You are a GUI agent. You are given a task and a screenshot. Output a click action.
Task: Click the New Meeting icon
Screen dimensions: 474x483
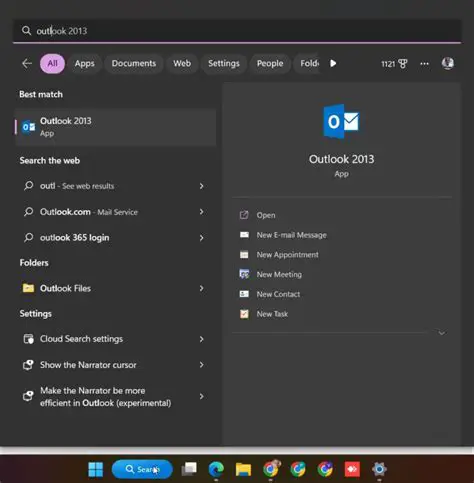click(x=244, y=274)
